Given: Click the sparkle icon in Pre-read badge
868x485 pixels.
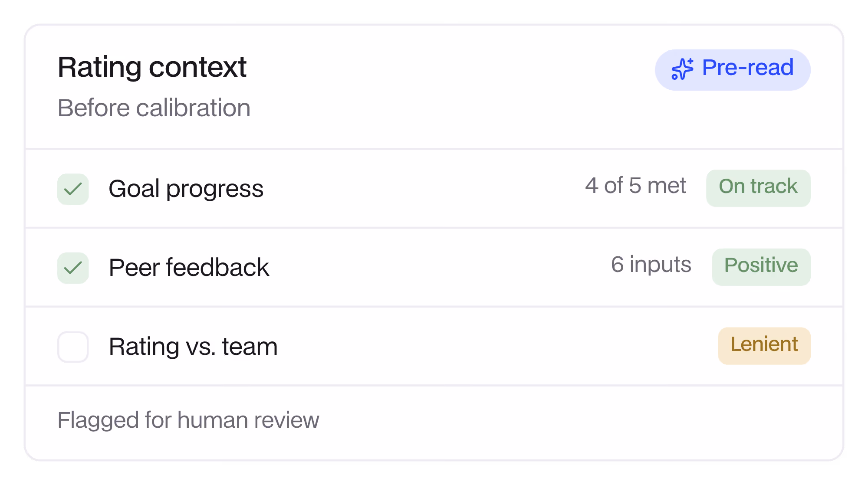Looking at the screenshot, I should pyautogui.click(x=682, y=69).
